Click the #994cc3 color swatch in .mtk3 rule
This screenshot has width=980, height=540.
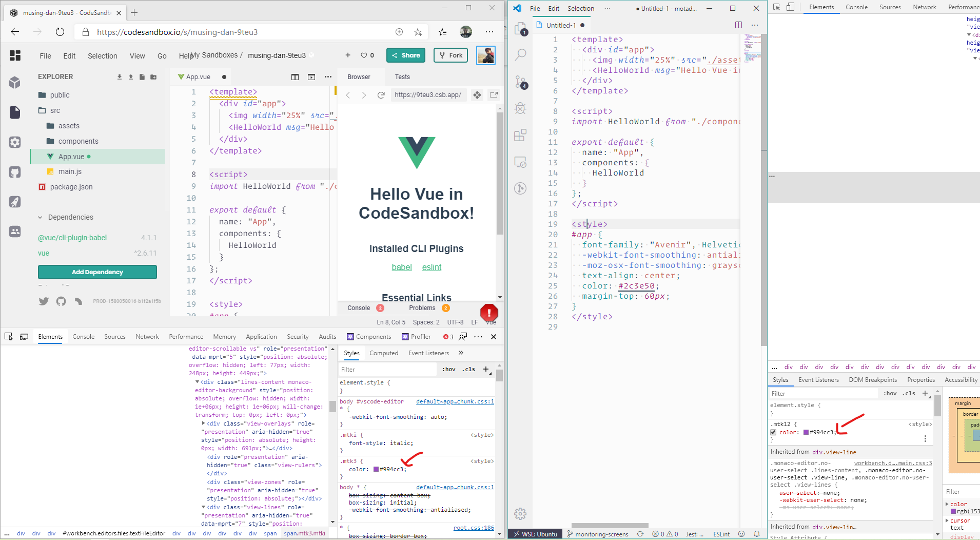coord(377,469)
